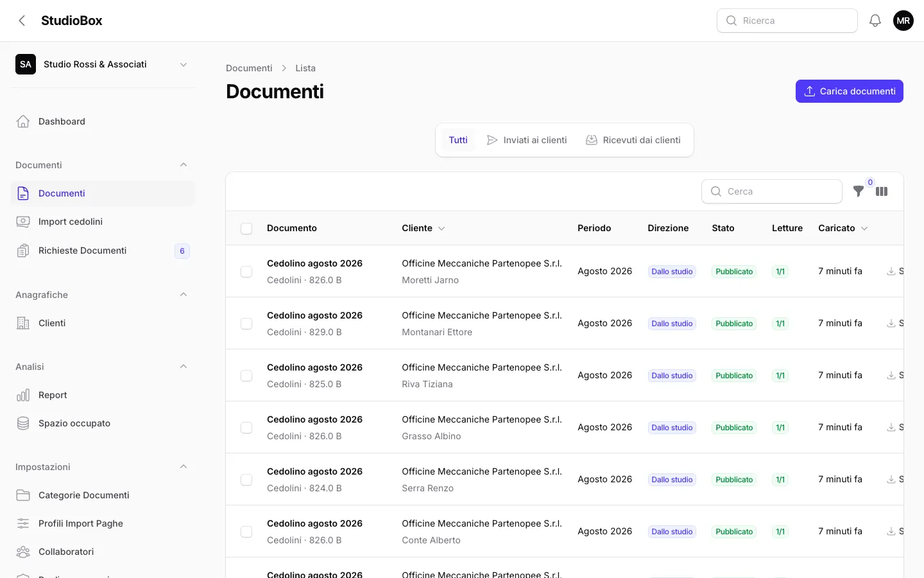Image resolution: width=924 pixels, height=578 pixels.
Task: Click the StudioBox app title
Action: pyautogui.click(x=72, y=21)
